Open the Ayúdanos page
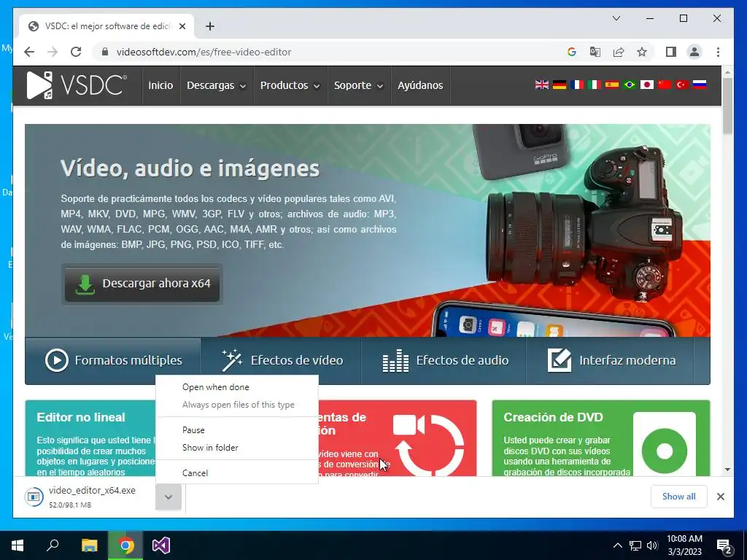 420,85
